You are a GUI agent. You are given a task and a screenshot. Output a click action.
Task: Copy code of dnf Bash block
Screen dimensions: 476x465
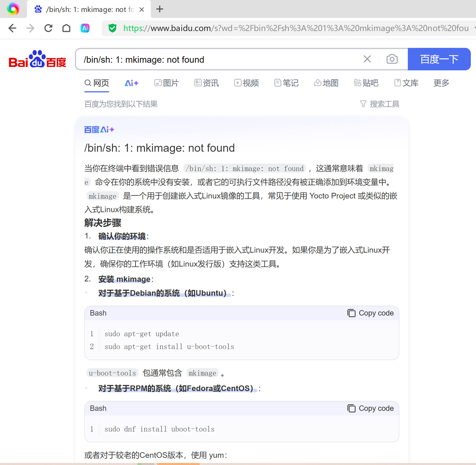[x=370, y=408]
